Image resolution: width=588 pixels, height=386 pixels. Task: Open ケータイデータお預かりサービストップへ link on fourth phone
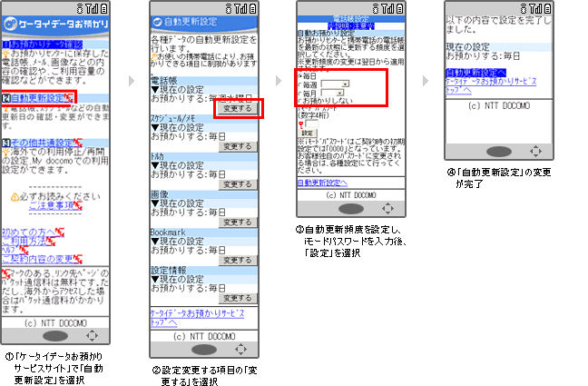click(x=491, y=86)
